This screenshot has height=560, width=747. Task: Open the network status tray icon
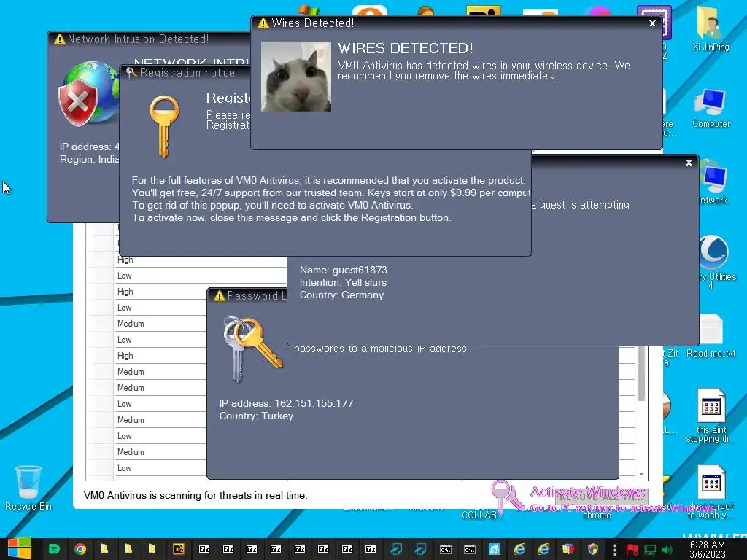click(650, 550)
